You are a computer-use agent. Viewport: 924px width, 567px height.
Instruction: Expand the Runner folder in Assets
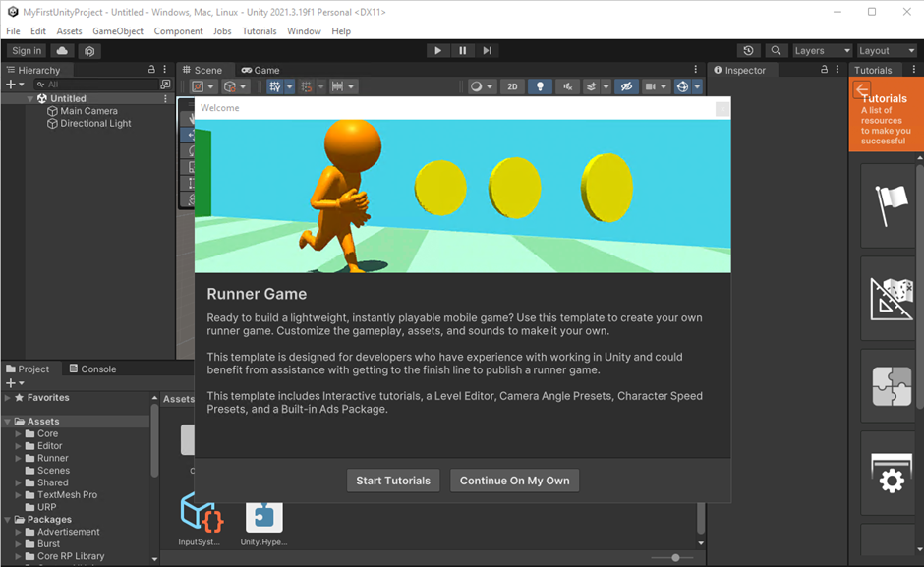click(19, 458)
